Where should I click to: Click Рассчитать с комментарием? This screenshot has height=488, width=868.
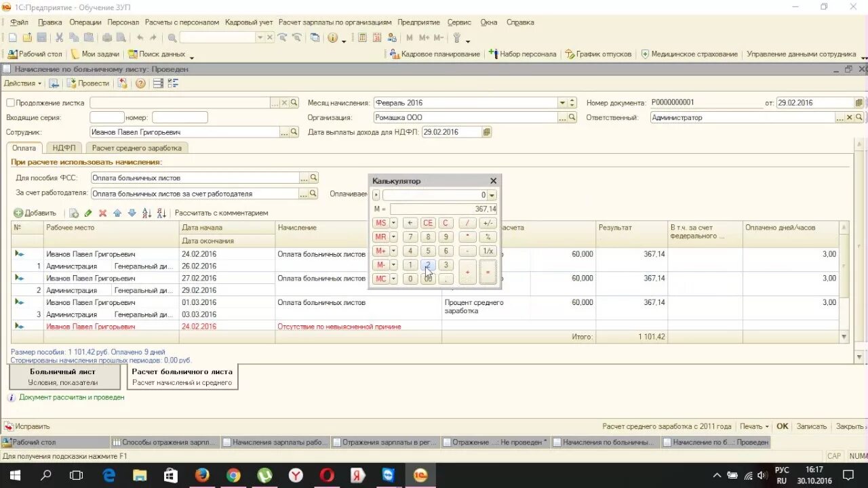pyautogui.click(x=221, y=213)
